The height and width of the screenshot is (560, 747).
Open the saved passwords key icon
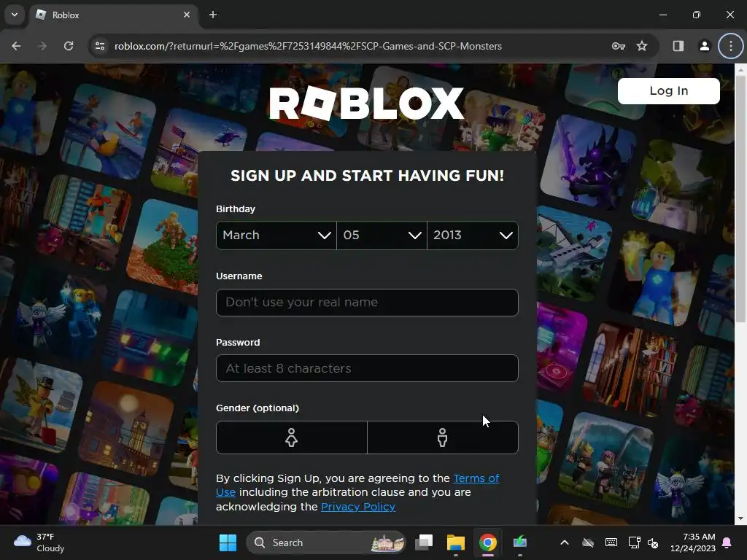[619, 46]
